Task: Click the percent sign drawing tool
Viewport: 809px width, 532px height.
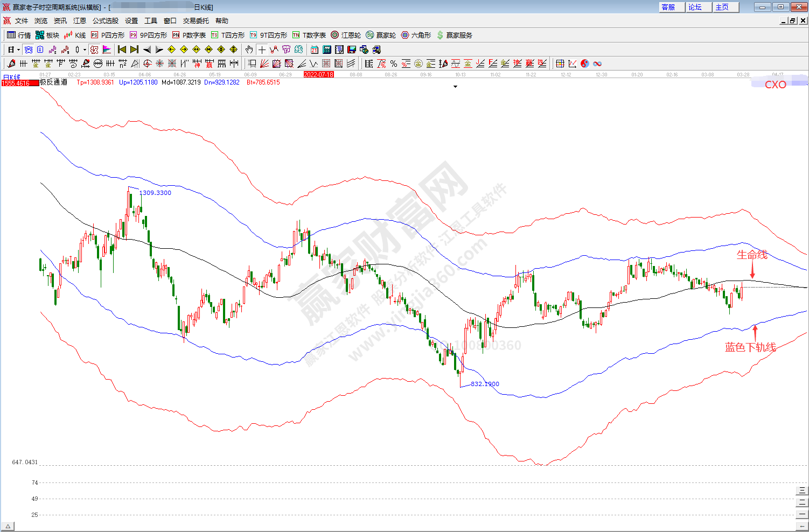Action: point(394,64)
